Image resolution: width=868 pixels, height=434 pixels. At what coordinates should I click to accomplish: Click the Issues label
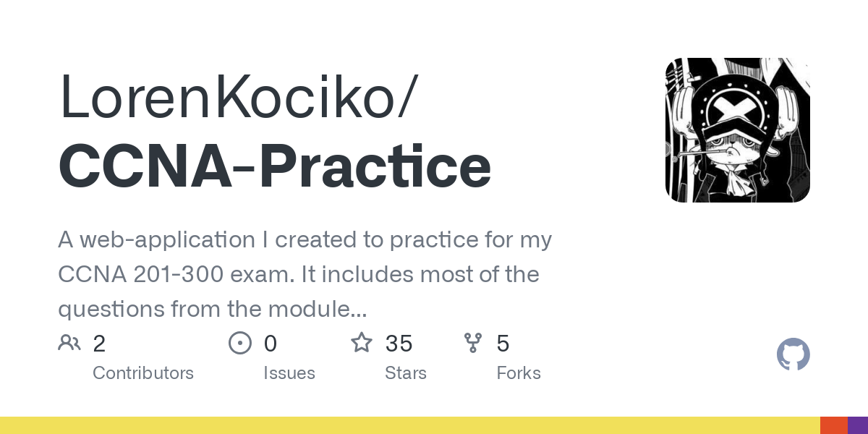tap(289, 373)
